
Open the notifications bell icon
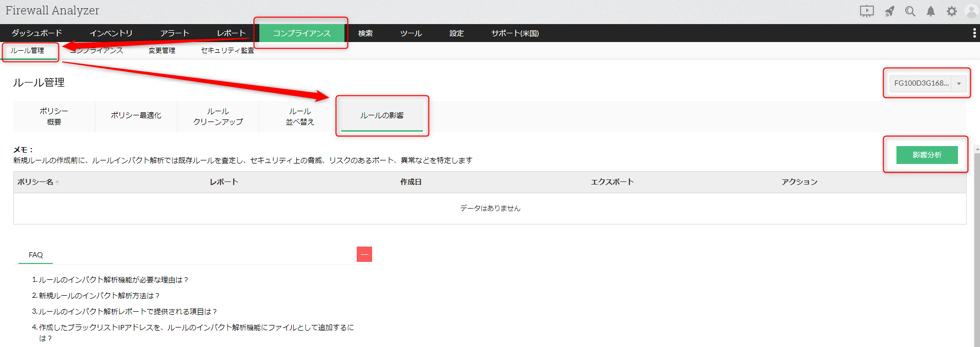pos(931,11)
